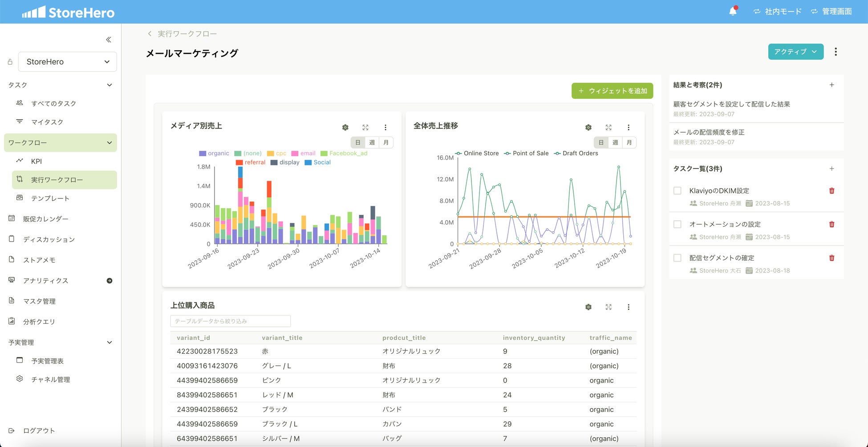868x447 pixels.
Task: Collapse the 予実管理 sidebar section
Action: [x=109, y=342]
